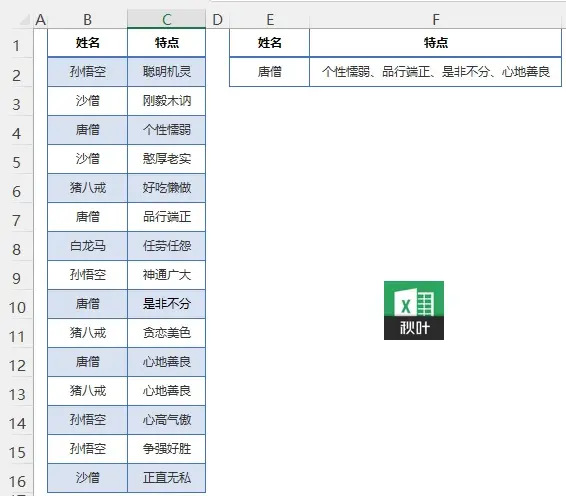The height and width of the screenshot is (496, 566).
Task: Click the select-all corner triangle
Action: (24, 20)
